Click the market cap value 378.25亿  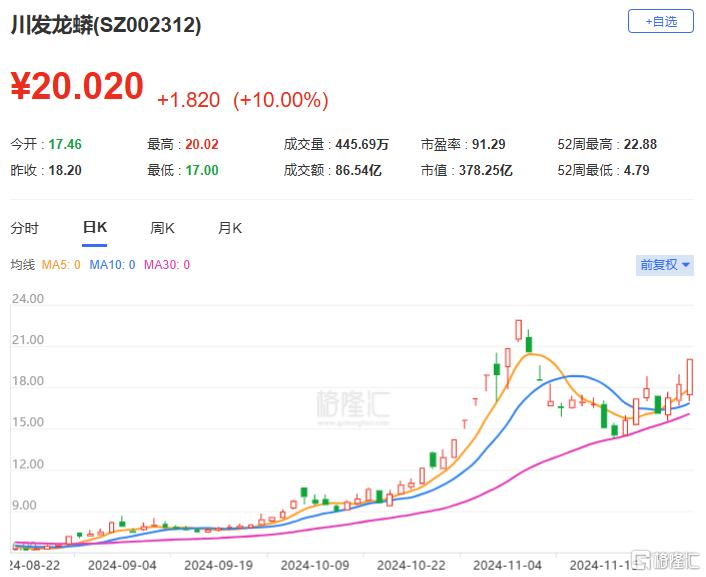pyautogui.click(x=486, y=171)
